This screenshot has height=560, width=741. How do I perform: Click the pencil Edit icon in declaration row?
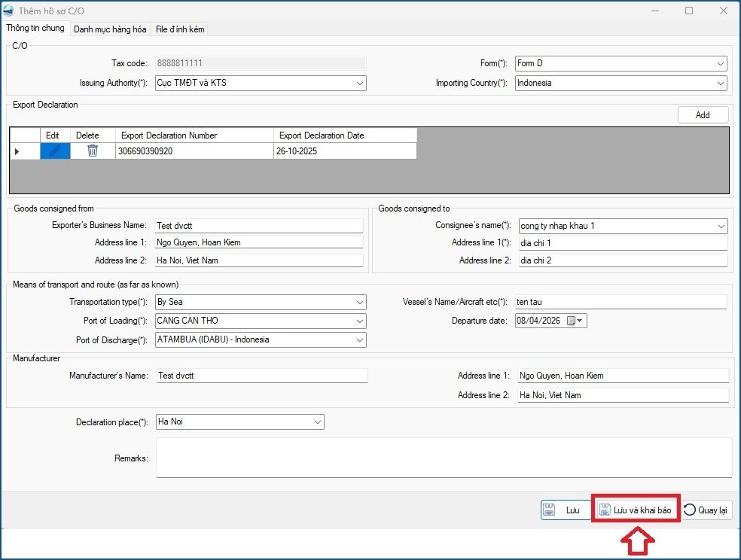click(55, 151)
